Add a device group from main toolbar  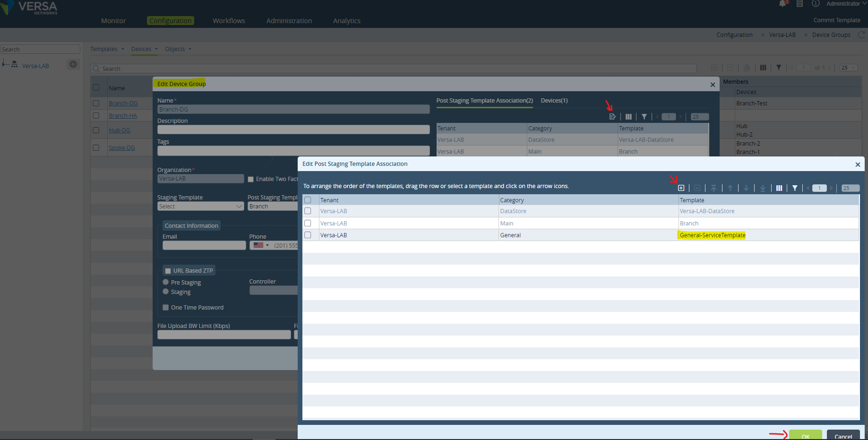tap(714, 68)
